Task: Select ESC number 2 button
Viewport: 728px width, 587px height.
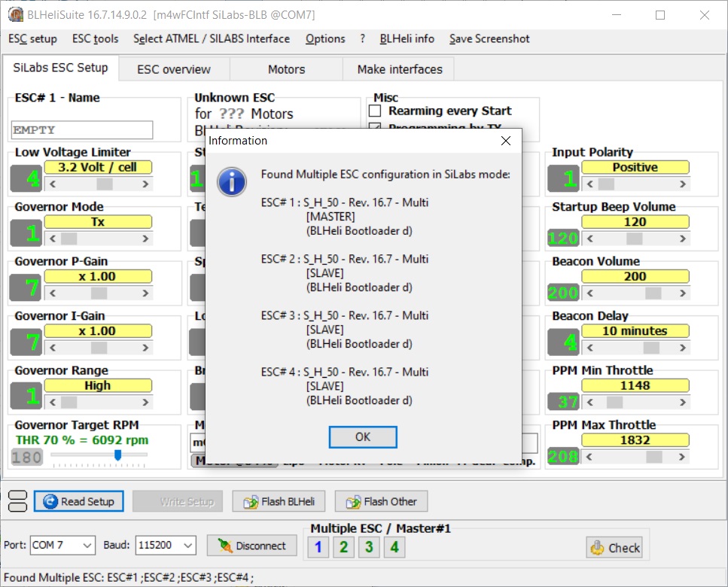Action: pos(343,547)
